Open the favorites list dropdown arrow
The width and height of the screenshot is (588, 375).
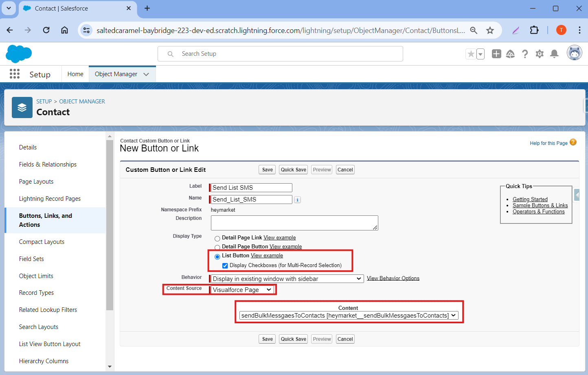[x=480, y=54]
